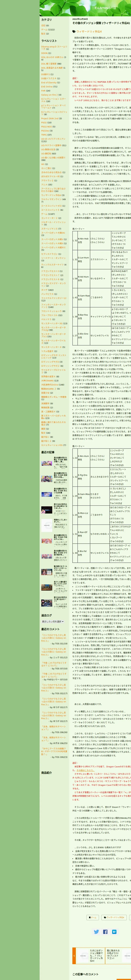Click the tag icon beside ウィザードリィ外伝4 heading
Viewport: 131px width, 980px height.
click(74, 32)
